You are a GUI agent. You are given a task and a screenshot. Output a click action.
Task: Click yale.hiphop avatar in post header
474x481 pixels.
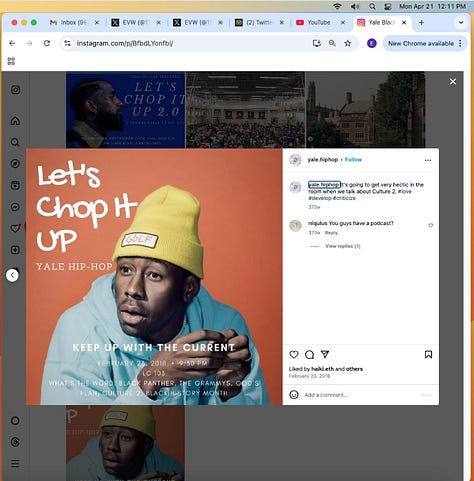pos(295,160)
